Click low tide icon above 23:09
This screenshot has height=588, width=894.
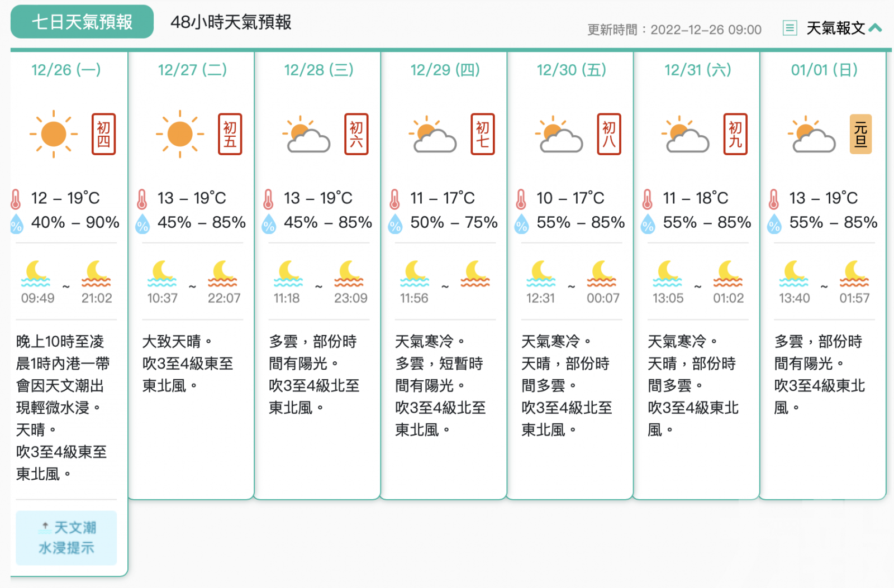click(349, 274)
